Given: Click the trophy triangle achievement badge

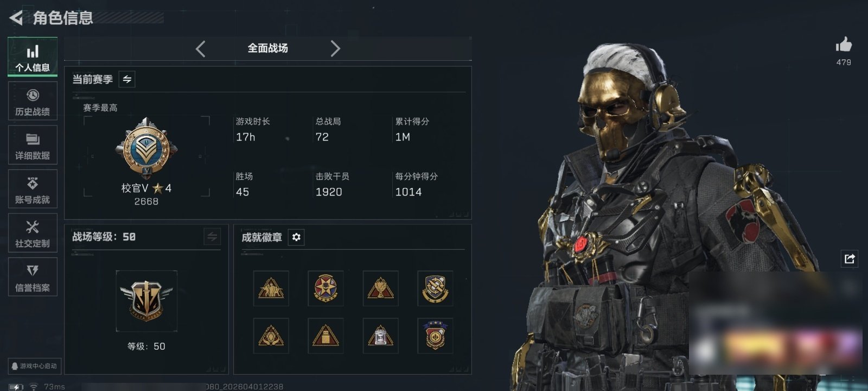Looking at the screenshot, I should 380,288.
